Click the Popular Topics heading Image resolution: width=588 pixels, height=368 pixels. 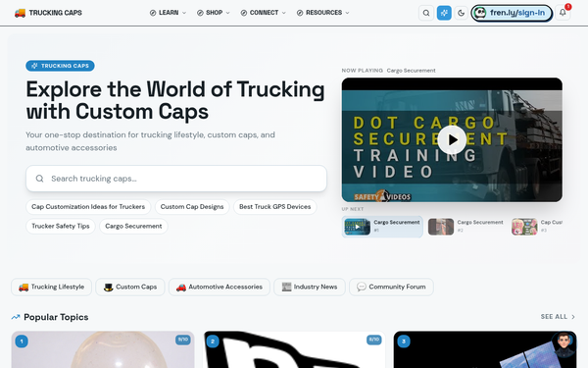tap(56, 317)
